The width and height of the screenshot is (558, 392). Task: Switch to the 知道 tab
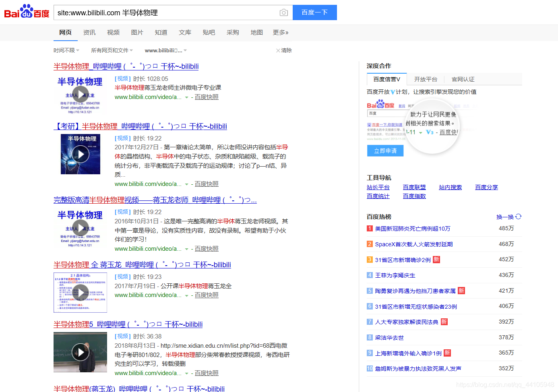pyautogui.click(x=161, y=32)
